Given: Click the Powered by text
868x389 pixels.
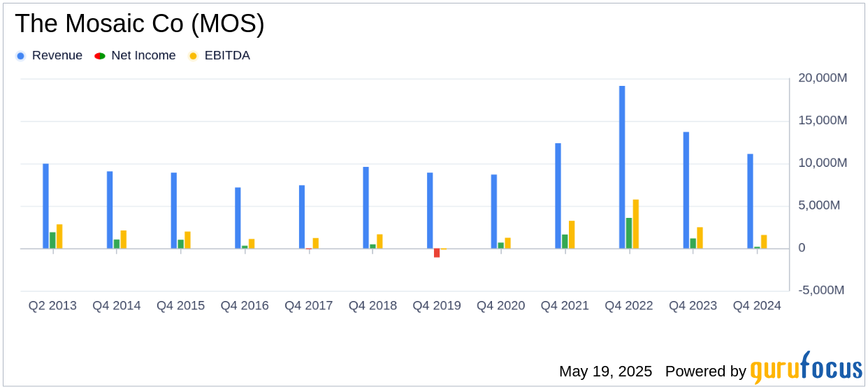Looking at the screenshot, I should (x=705, y=372).
